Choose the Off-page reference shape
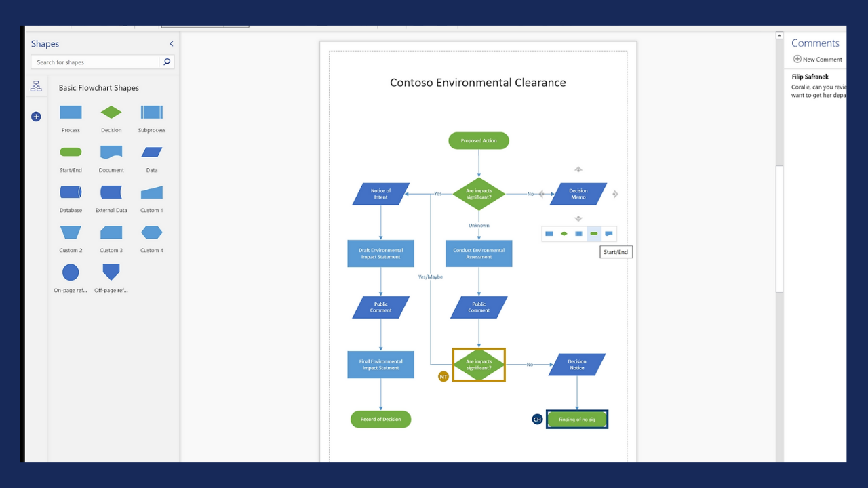 pyautogui.click(x=111, y=272)
